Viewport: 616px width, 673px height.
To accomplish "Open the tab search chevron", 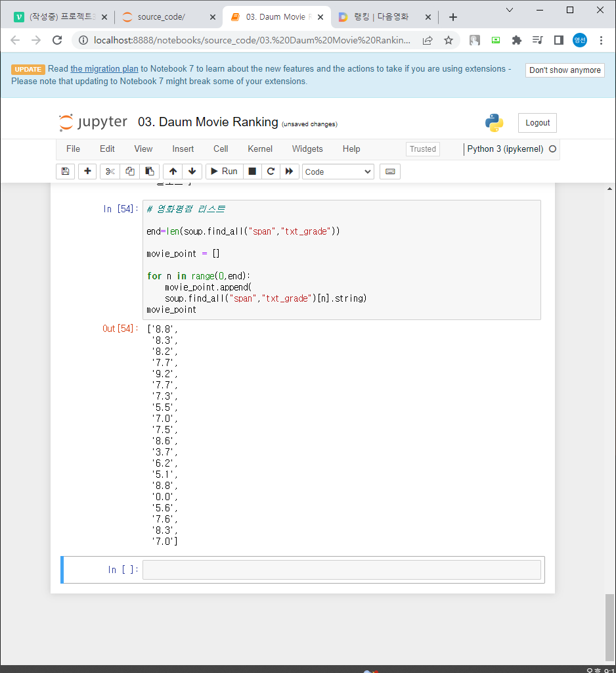I will pyautogui.click(x=510, y=10).
